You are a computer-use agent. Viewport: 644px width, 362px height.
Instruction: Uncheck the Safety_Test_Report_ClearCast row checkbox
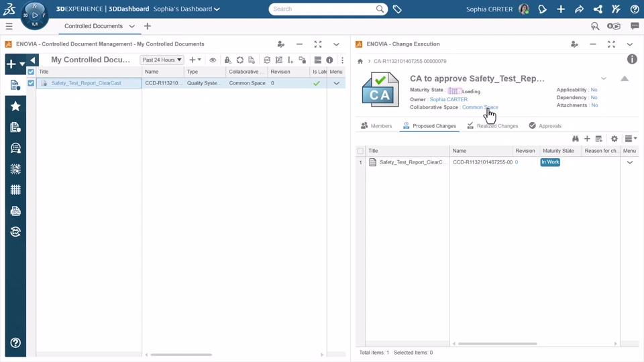click(31, 83)
